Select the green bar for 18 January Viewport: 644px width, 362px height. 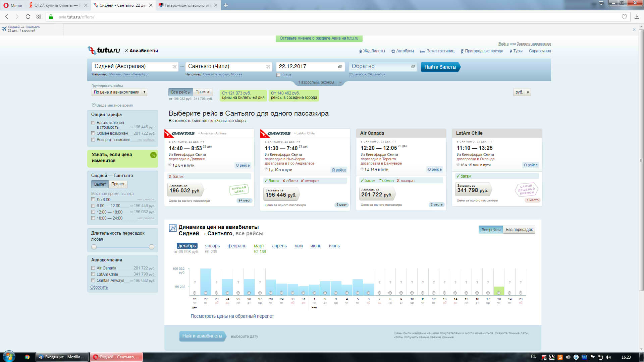click(499, 291)
